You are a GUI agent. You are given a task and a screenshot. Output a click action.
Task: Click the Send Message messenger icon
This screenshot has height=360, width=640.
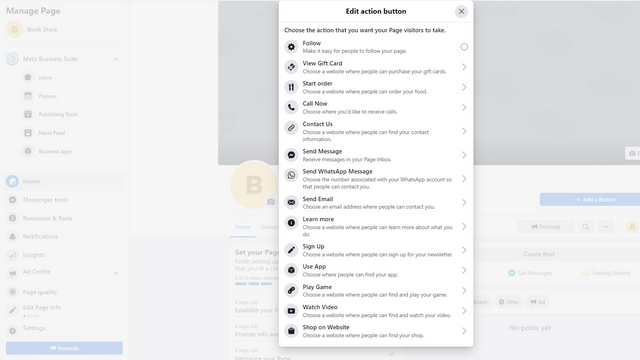pos(291,155)
